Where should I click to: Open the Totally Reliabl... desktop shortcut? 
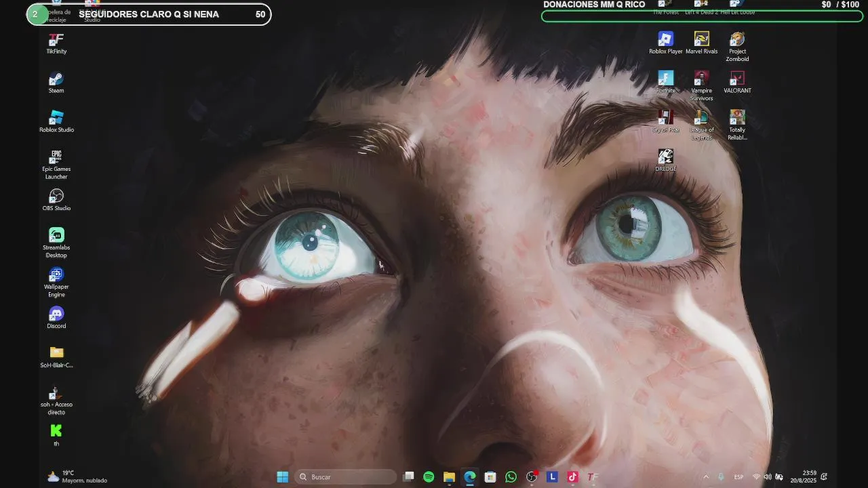(x=737, y=125)
